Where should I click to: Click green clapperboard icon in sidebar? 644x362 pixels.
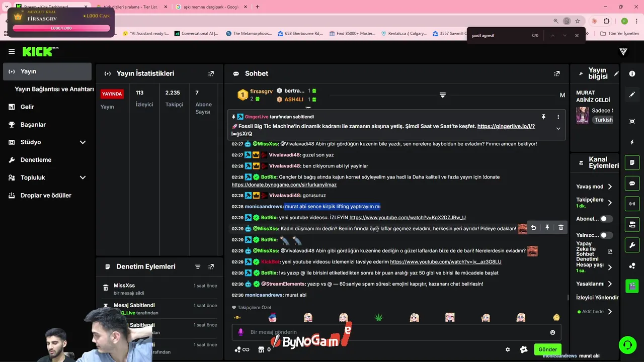[x=632, y=286]
